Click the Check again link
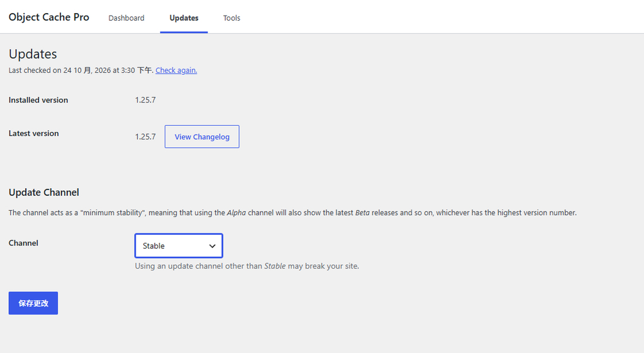The width and height of the screenshot is (644, 353). [176, 70]
